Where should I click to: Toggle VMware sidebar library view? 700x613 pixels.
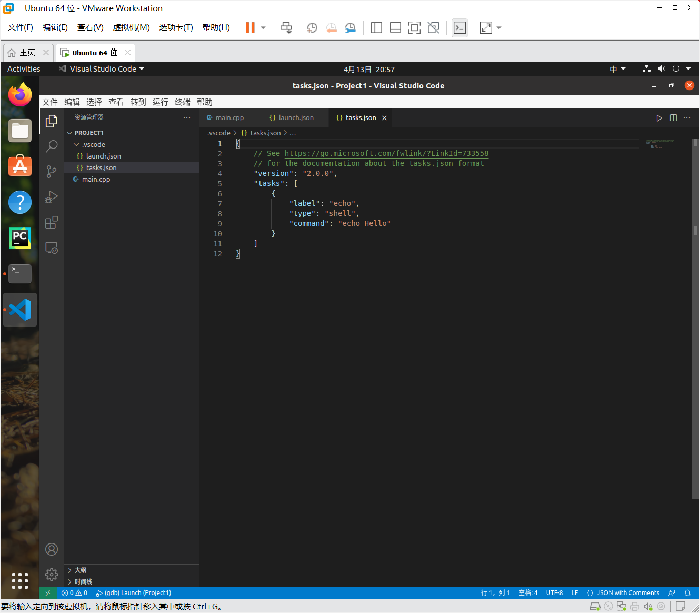376,28
